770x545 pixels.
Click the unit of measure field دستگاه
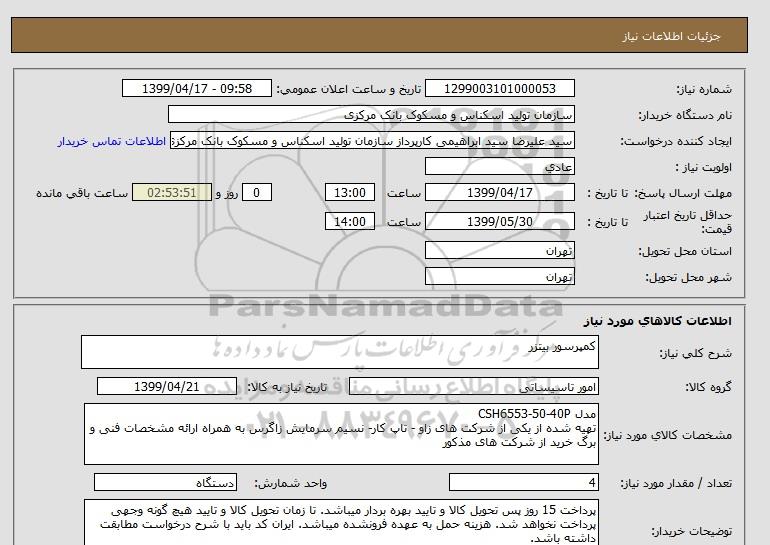pos(165,483)
